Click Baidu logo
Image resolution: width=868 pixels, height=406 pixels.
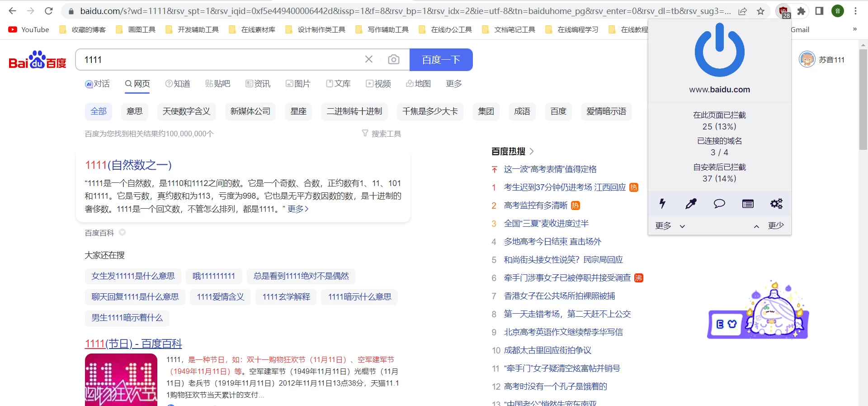tap(38, 60)
